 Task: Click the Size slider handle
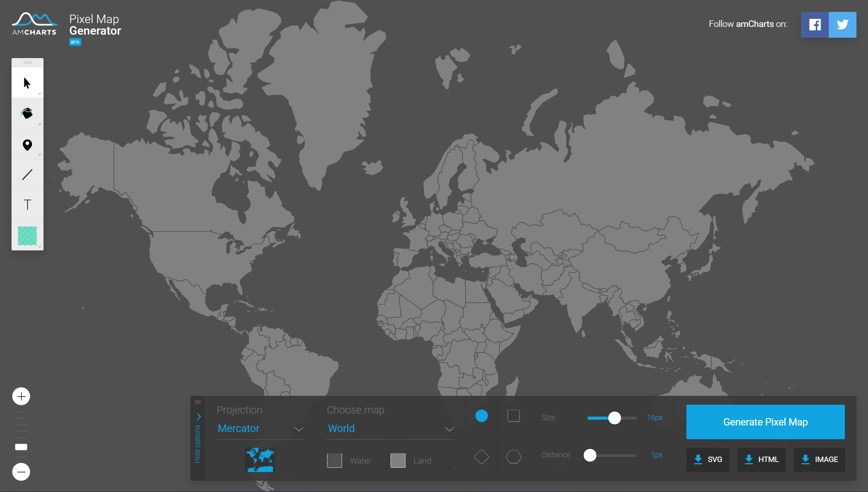pyautogui.click(x=614, y=418)
